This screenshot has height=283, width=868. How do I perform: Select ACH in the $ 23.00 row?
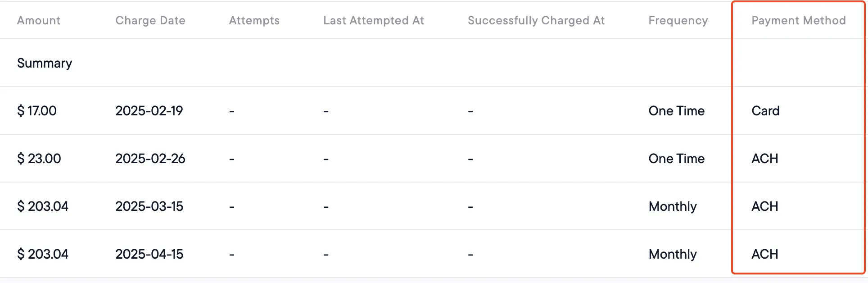pos(765,159)
